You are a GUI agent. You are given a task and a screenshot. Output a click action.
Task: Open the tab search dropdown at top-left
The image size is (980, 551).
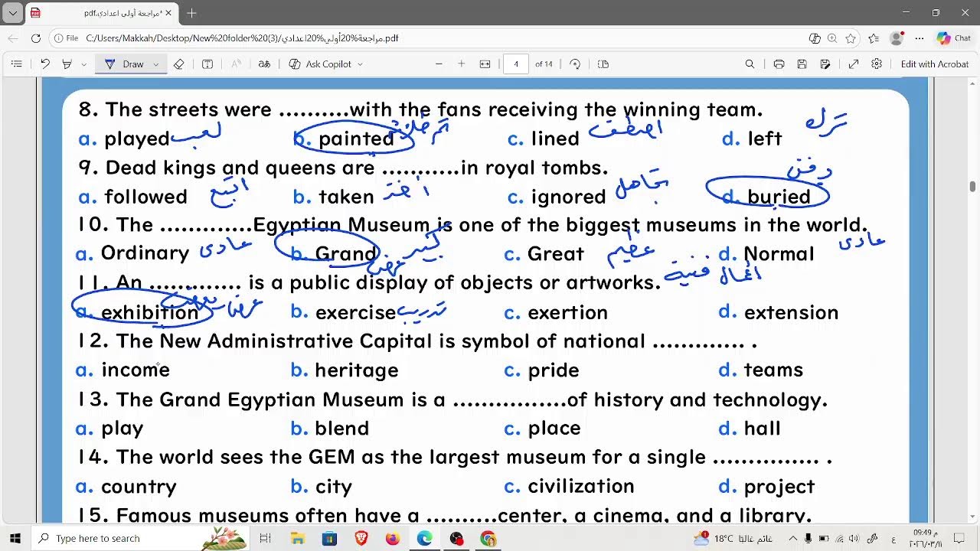13,13
